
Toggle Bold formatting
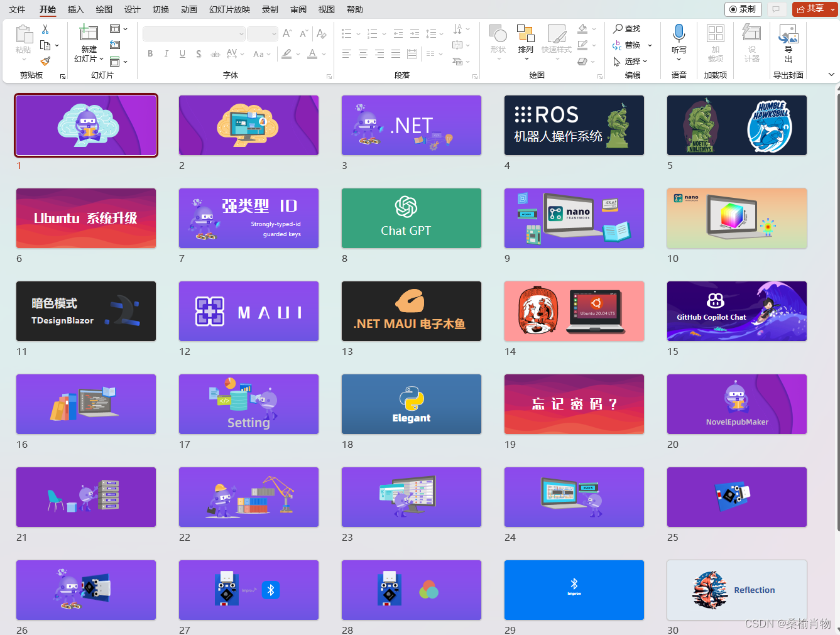coord(150,54)
